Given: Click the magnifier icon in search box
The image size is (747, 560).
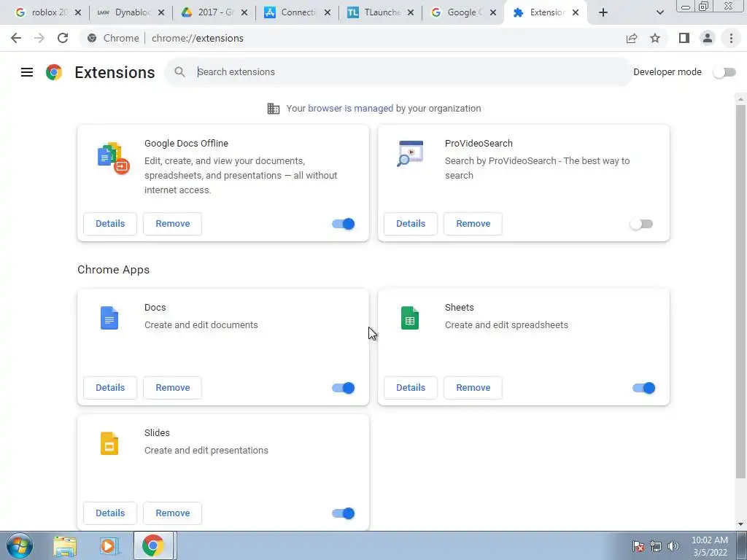Looking at the screenshot, I should [179, 72].
